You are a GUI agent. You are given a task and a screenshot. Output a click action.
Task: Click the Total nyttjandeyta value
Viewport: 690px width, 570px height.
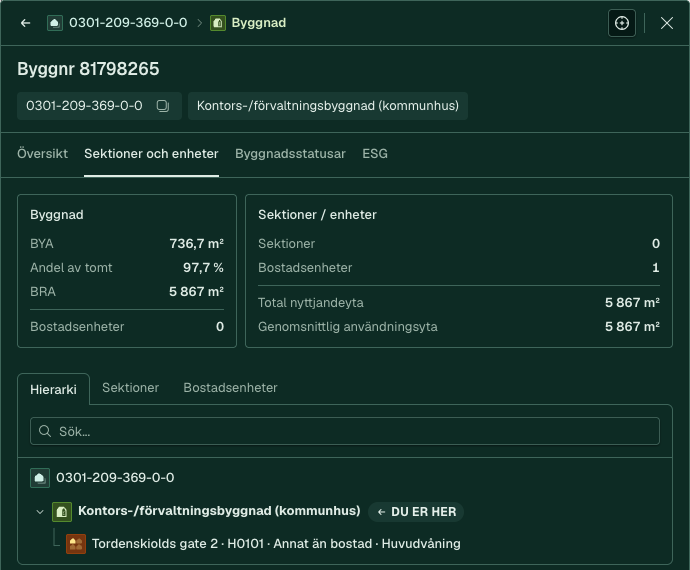[x=632, y=303]
